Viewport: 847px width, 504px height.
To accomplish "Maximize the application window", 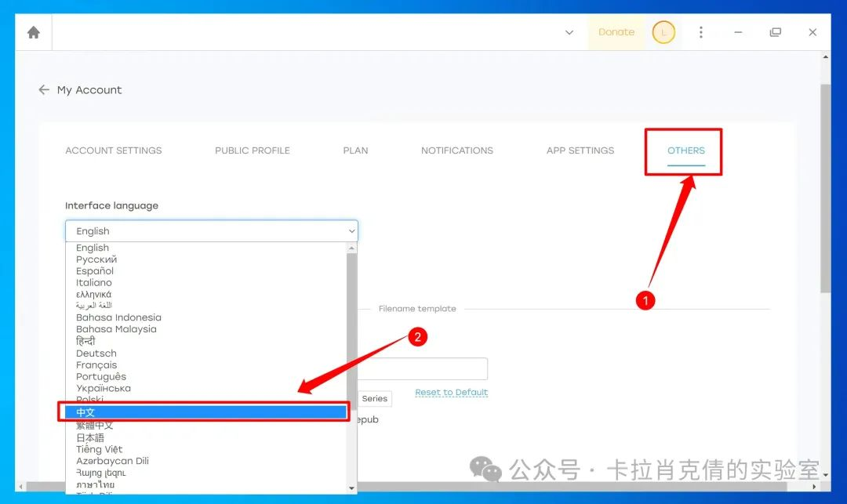I will coord(775,32).
